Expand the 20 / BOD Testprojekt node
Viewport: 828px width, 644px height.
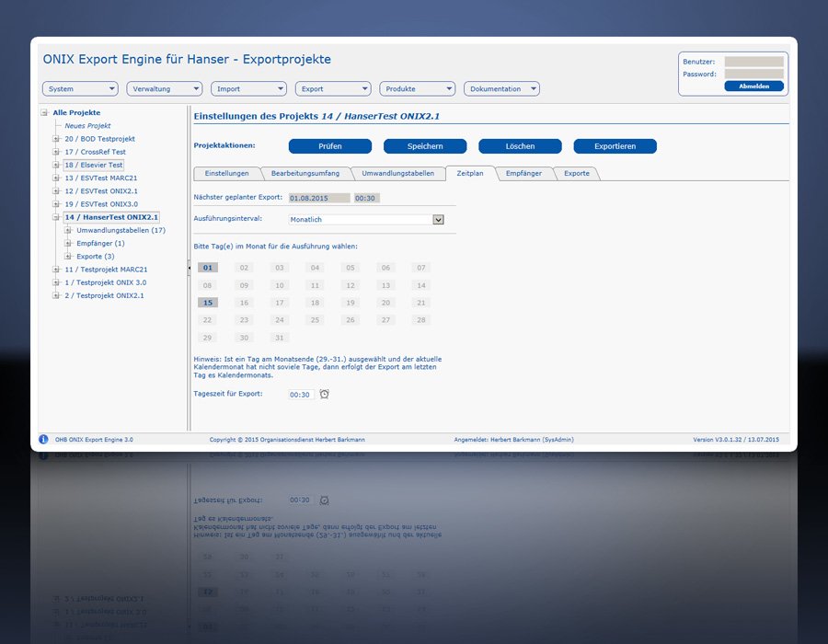tap(56, 139)
